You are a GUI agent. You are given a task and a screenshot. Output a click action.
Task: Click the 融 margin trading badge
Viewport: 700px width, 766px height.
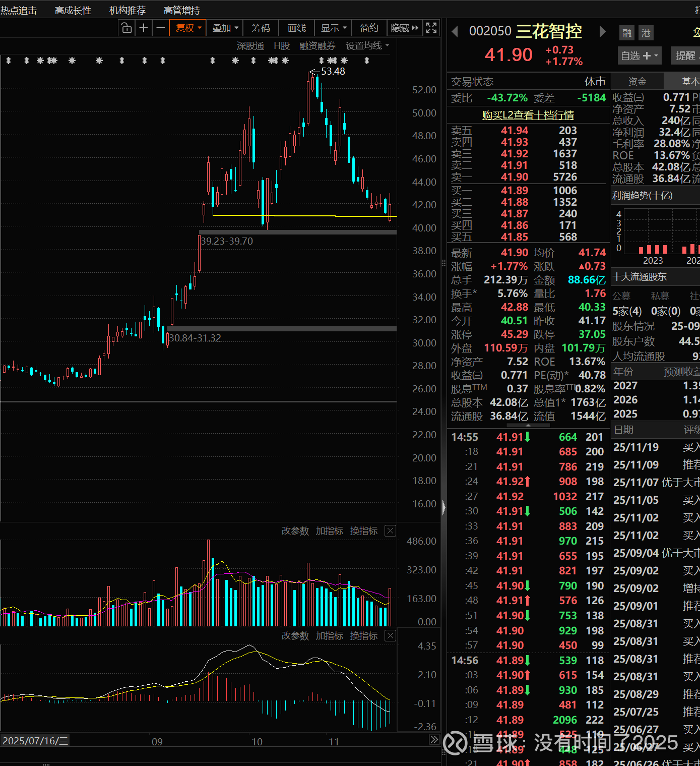pyautogui.click(x=627, y=33)
